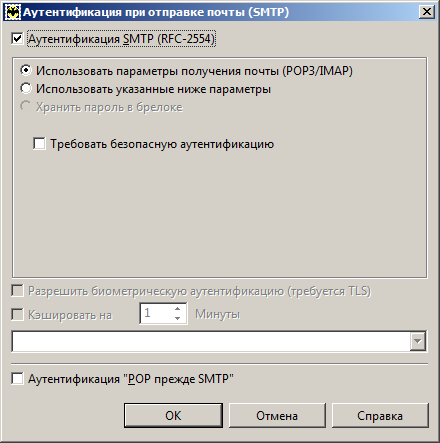
Task: Click the minutes number input field
Action: point(157,313)
